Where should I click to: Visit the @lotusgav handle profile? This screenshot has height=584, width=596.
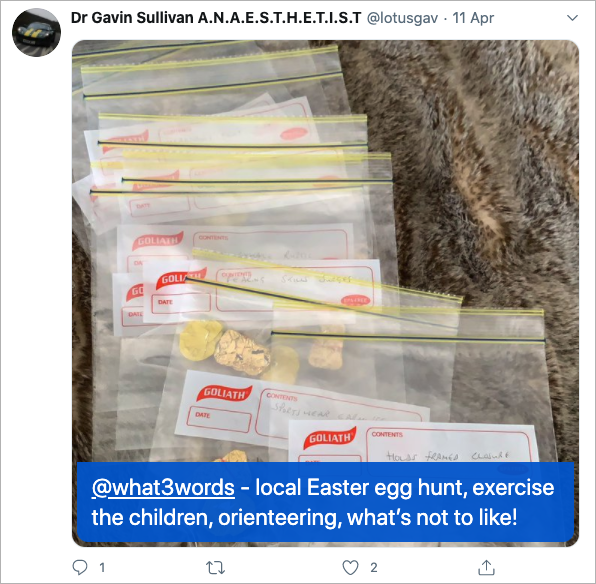(402, 18)
